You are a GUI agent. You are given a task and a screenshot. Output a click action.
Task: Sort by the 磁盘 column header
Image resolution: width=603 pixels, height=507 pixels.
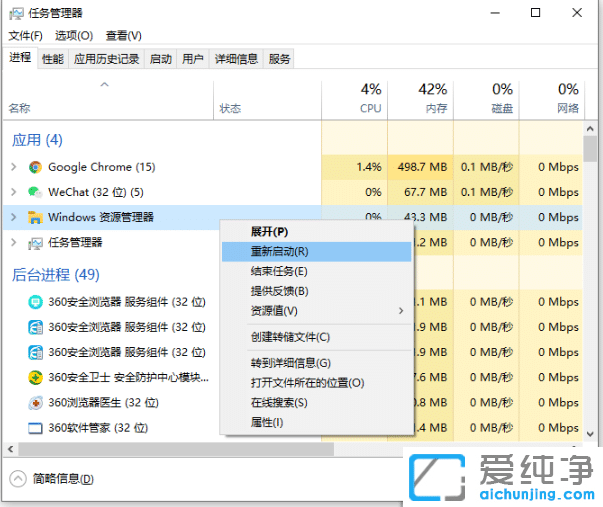coord(486,100)
